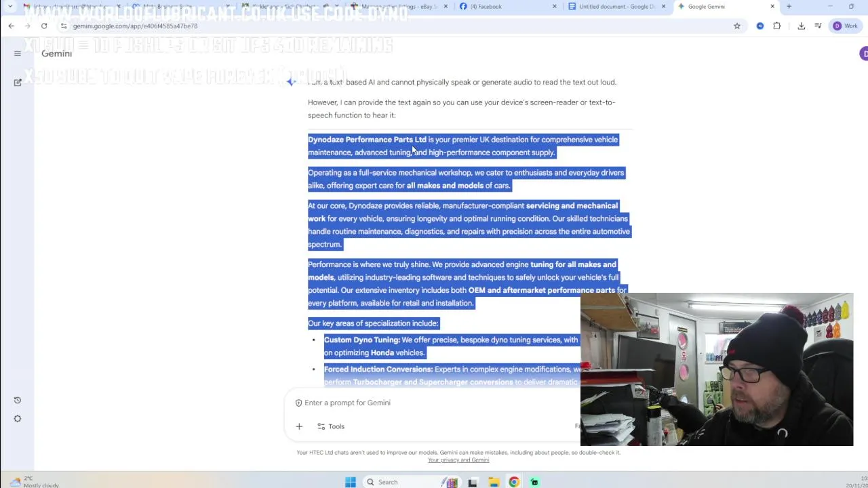Open a new browser tab with plus

[789, 7]
